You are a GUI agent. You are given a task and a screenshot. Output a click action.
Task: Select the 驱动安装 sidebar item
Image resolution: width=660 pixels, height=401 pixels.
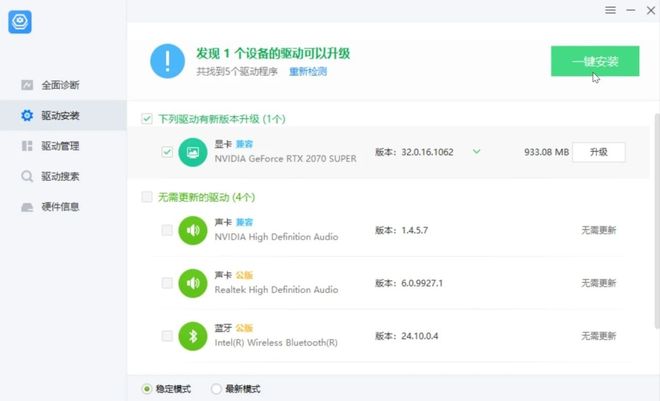click(63, 115)
